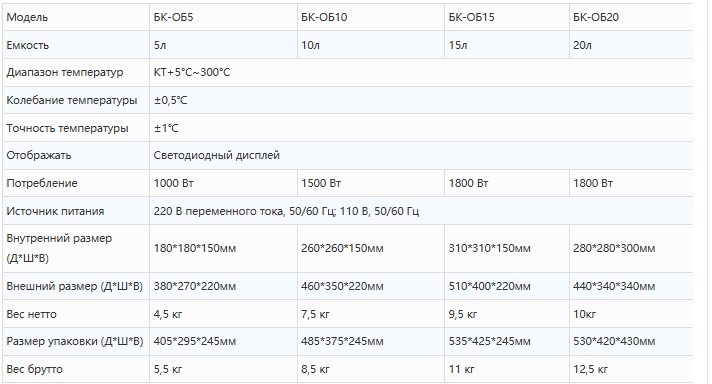Click the 405*295*245мм packaging size cell
Viewport: 712px width, 384px height.
click(223, 341)
